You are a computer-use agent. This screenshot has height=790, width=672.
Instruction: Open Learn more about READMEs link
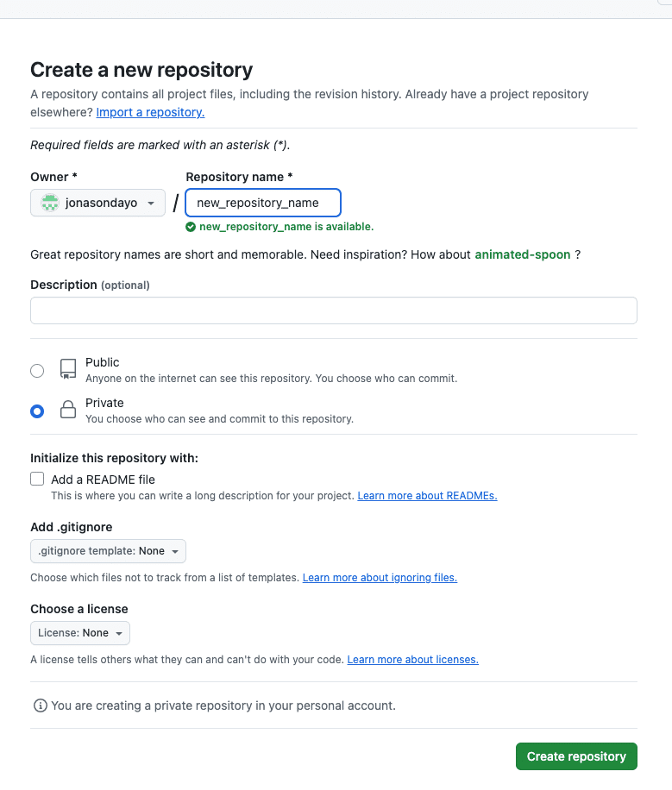click(x=428, y=495)
